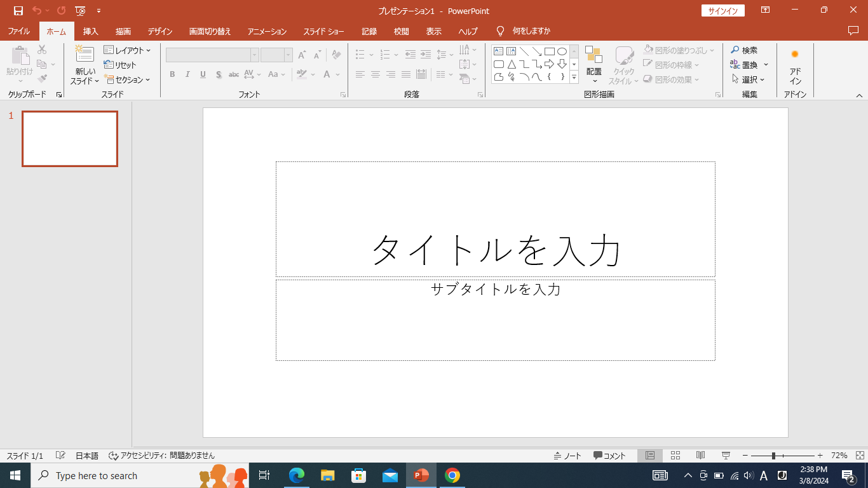Open the font name combo box
Image resolution: width=868 pixels, height=488 pixels.
pyautogui.click(x=212, y=55)
